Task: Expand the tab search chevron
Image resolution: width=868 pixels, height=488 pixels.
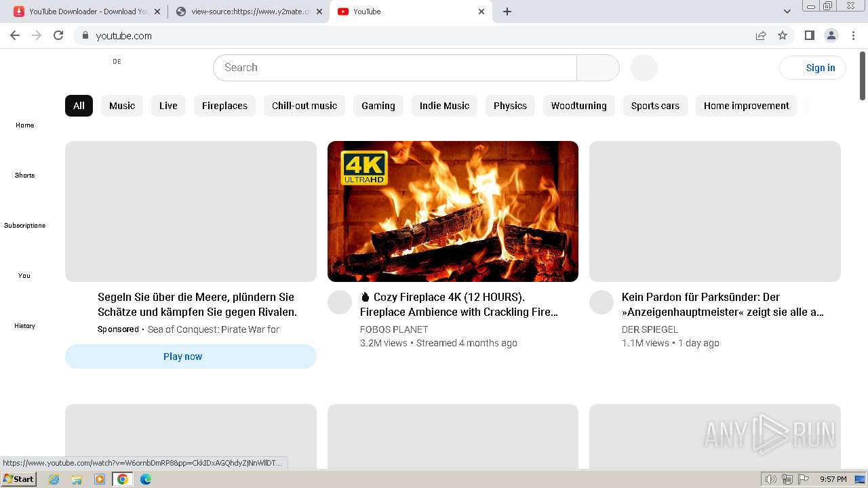Action: (x=787, y=12)
